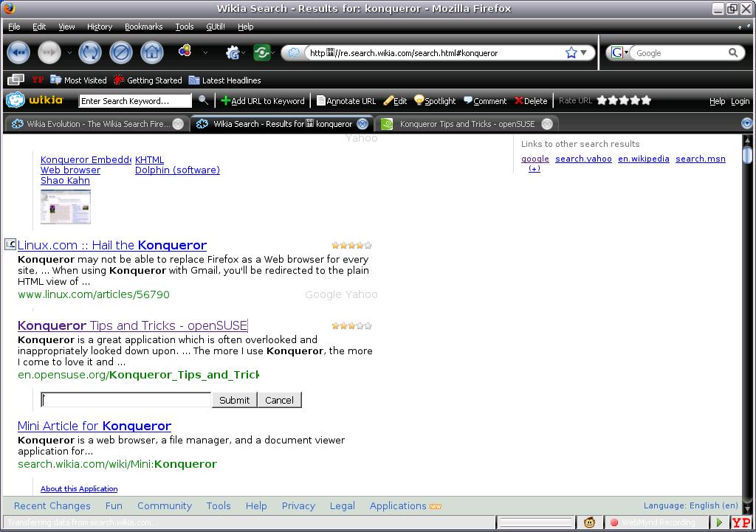756x532 pixels.
Task: Close the Wikia Search results tab
Action: [x=362, y=124]
